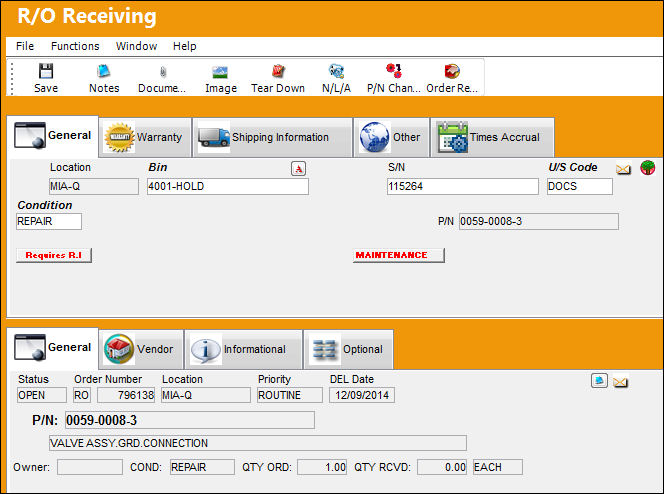Click the Save toolbar icon
Screen dimensions: 664x494
coord(46,71)
